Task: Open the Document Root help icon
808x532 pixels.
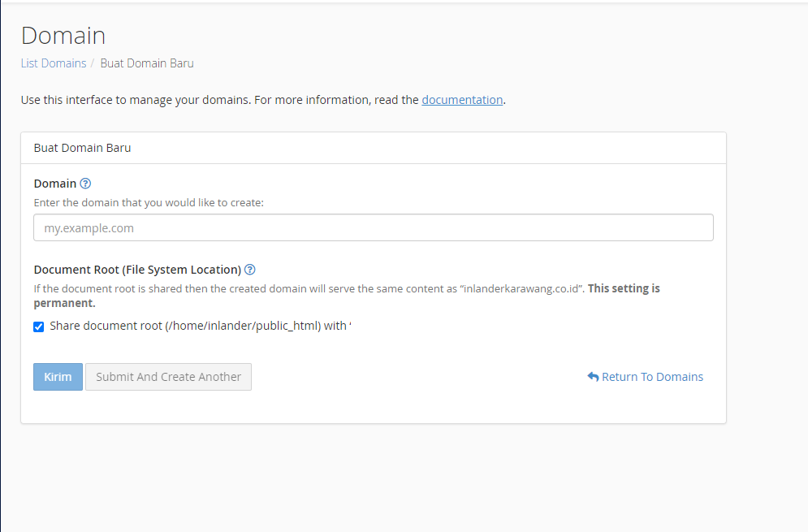Action: coord(250,270)
